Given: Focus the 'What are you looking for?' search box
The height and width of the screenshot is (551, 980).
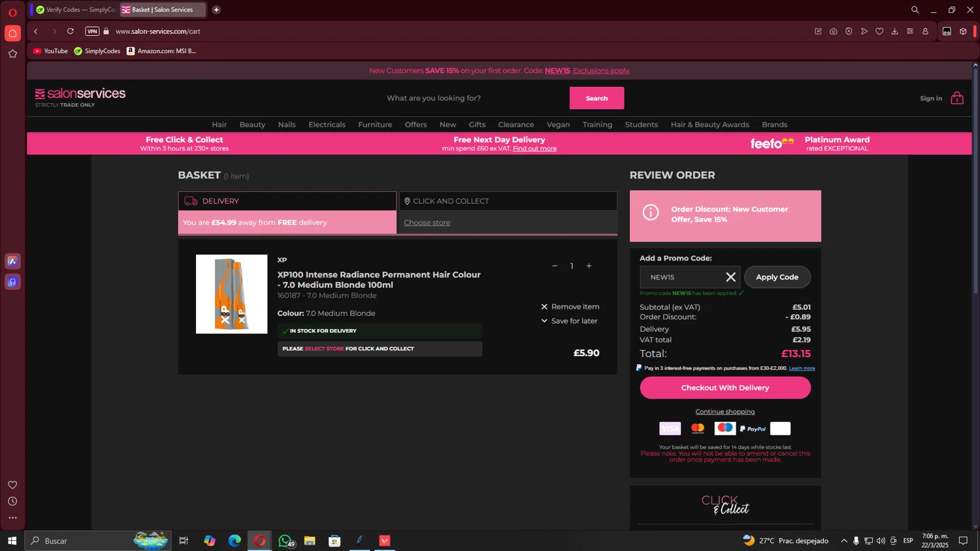Looking at the screenshot, I should point(475,98).
